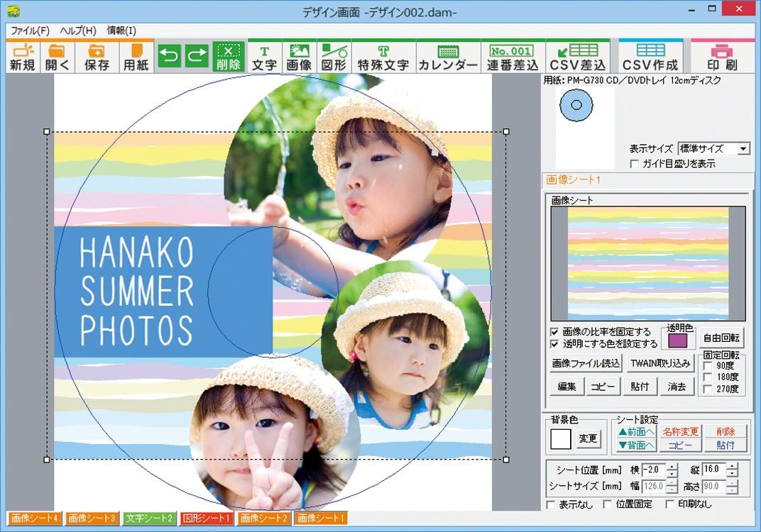The image size is (761, 532).
Task: Add special text with 特殊文字 tool
Action: tap(383, 57)
